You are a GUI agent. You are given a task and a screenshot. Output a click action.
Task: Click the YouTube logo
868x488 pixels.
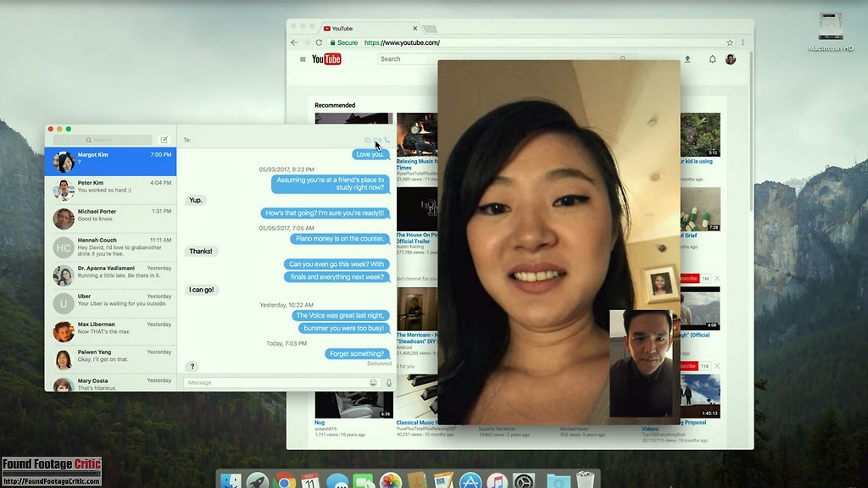tap(326, 59)
